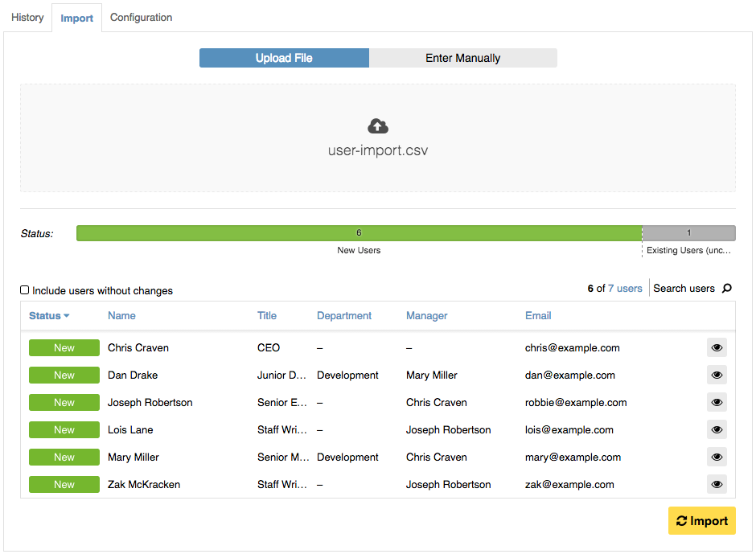756x554 pixels.
Task: Preview Mary Miller row with eye icon
Action: coord(717,457)
